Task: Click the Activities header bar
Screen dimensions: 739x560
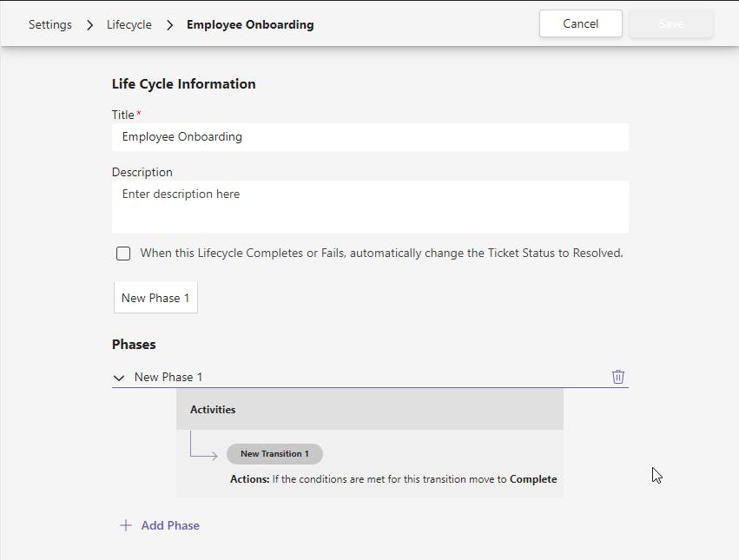Action: pos(370,409)
